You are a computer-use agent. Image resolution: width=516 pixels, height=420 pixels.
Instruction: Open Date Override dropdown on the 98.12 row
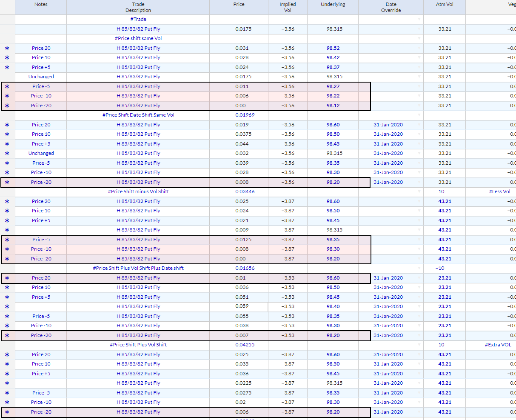point(419,106)
